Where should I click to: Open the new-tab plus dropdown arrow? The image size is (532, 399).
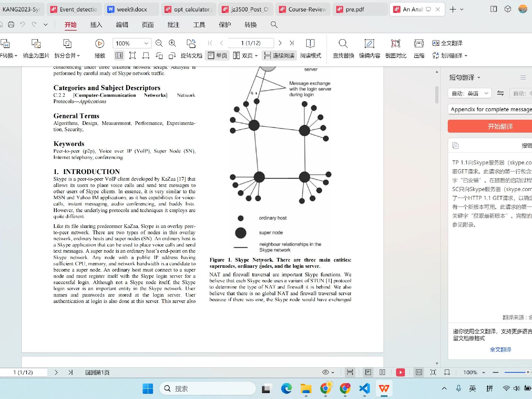point(462,9)
